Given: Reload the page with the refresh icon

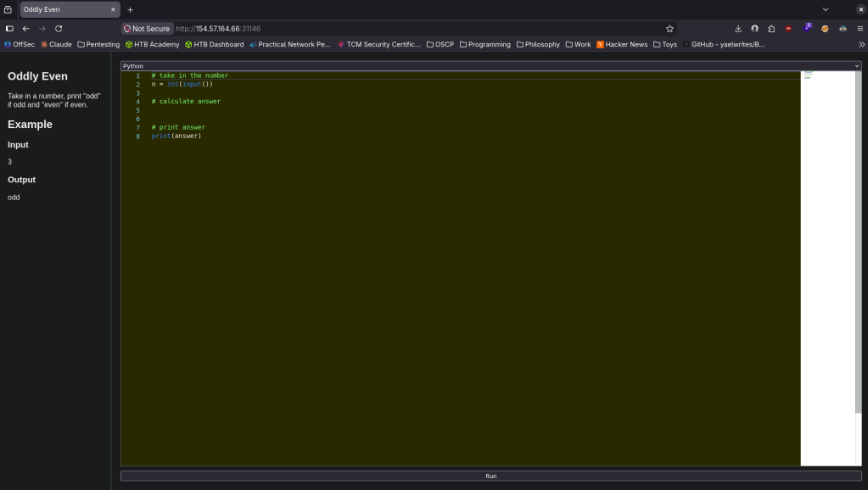Looking at the screenshot, I should point(59,28).
